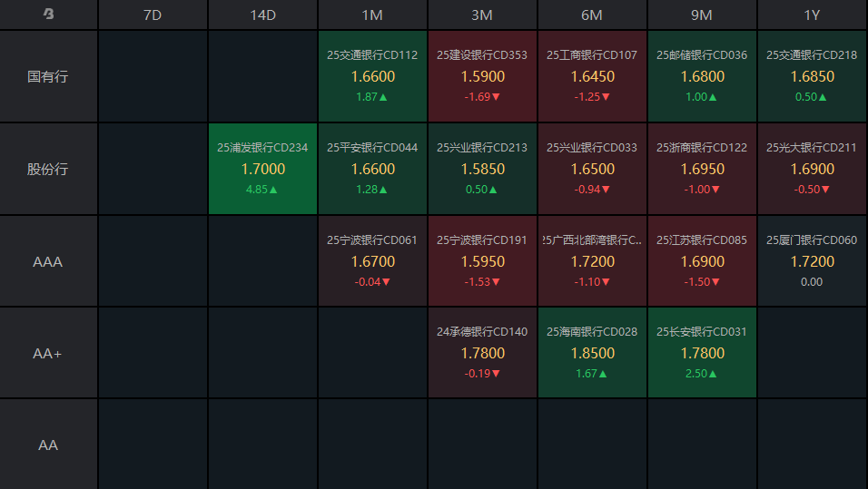The image size is (868, 489).
Task: Choose the 3M tenor header
Action: click(482, 15)
